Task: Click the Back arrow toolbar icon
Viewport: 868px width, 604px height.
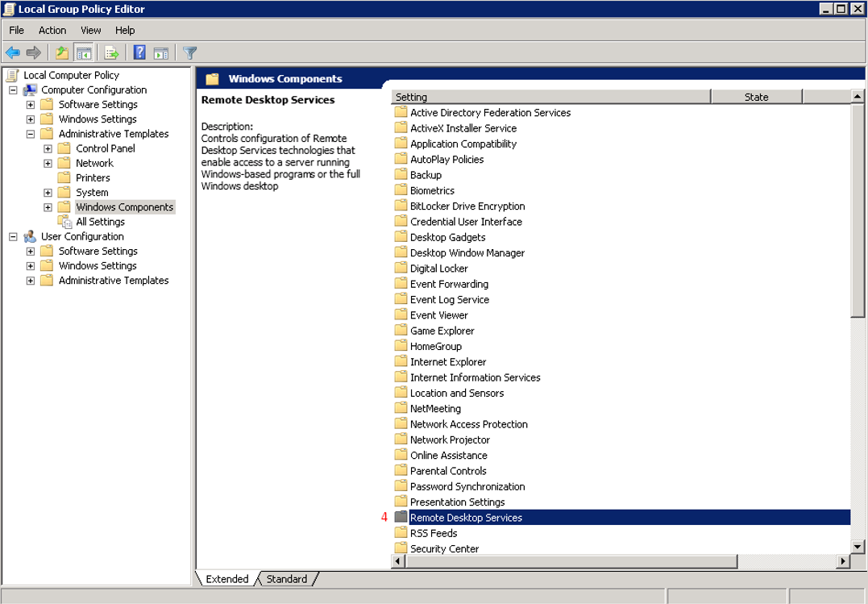Action: click(13, 53)
